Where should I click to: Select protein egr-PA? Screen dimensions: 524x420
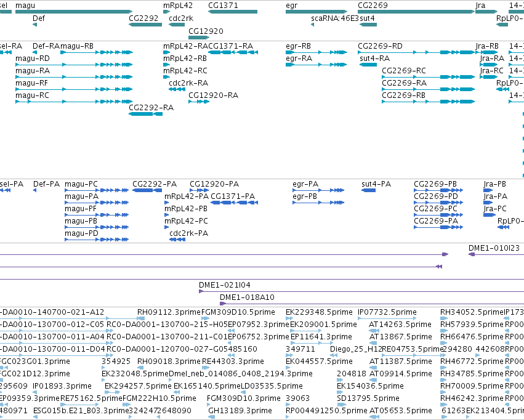305,184
